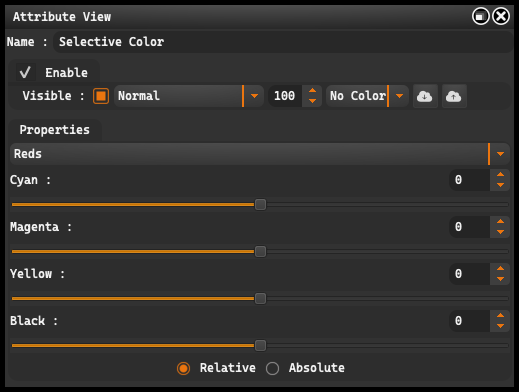Click the Selective Color name field

point(283,42)
